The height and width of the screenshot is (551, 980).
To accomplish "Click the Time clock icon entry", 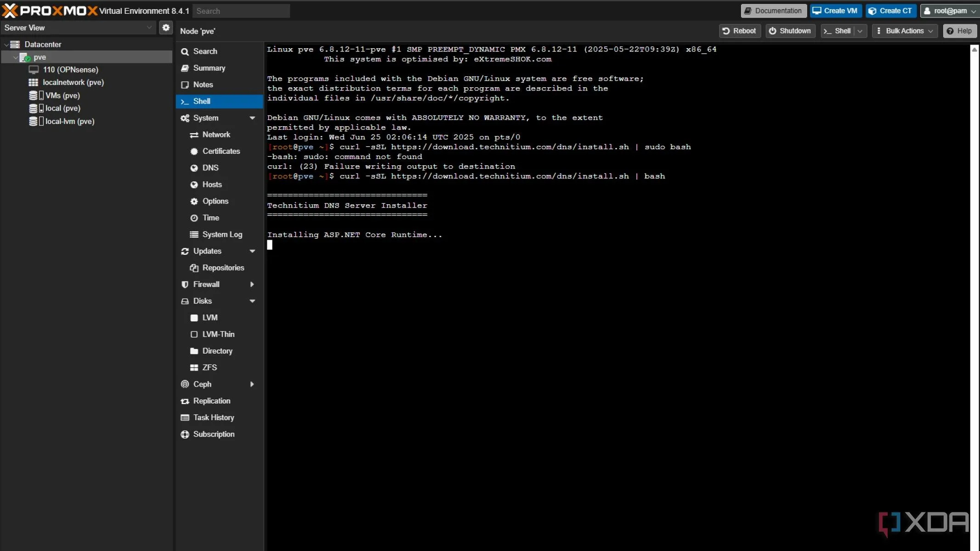I will click(194, 218).
